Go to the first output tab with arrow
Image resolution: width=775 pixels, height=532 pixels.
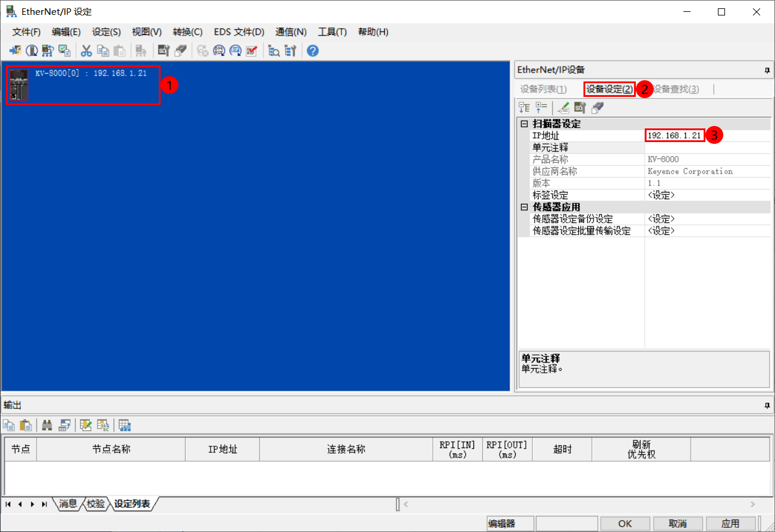8,504
